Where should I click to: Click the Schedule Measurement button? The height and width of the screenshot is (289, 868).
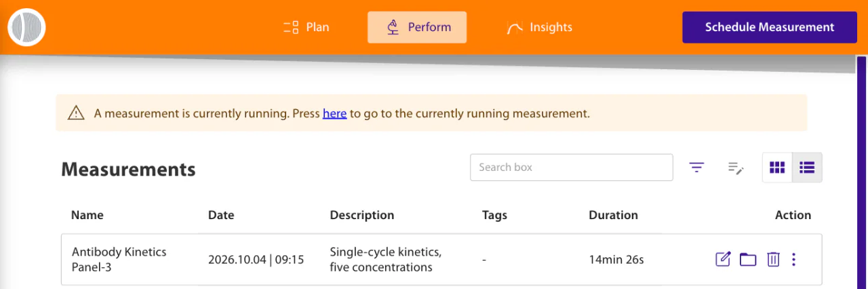pyautogui.click(x=770, y=27)
